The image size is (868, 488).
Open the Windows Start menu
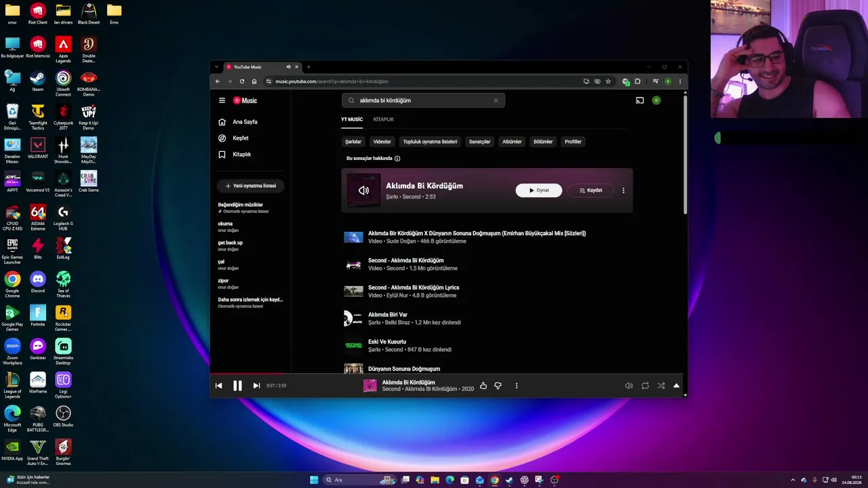point(314,480)
